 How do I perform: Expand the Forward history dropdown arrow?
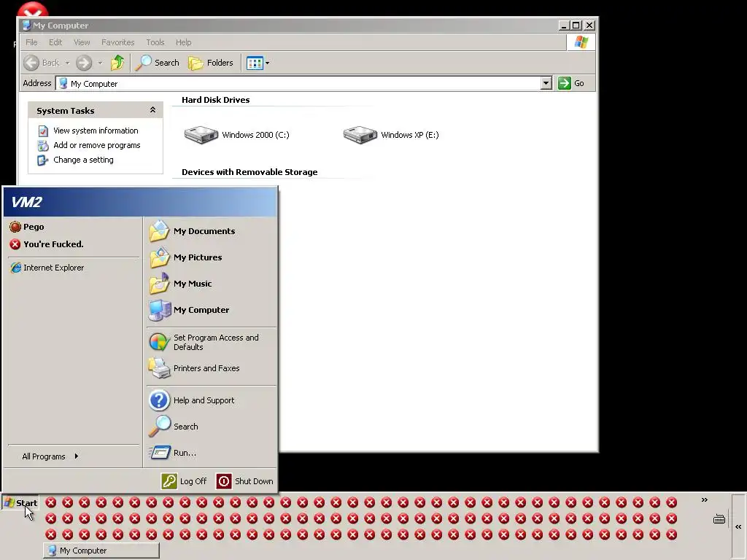(x=100, y=63)
